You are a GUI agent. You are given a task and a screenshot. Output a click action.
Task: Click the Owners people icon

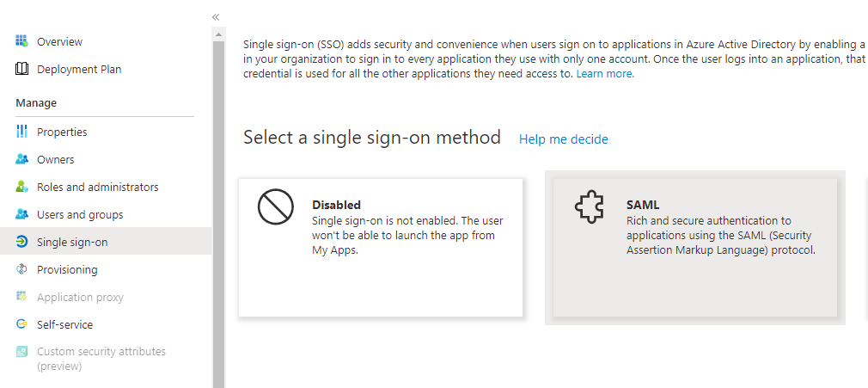pos(21,159)
